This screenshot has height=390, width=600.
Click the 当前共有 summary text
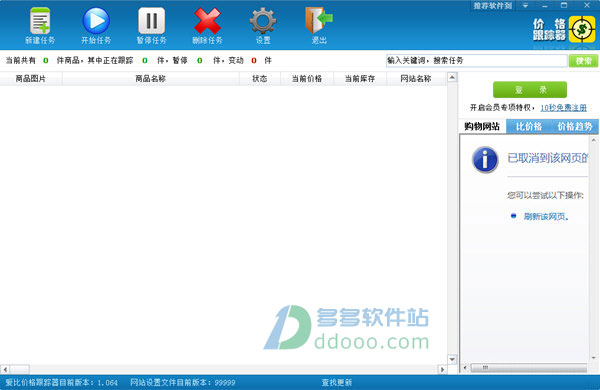coord(21,60)
